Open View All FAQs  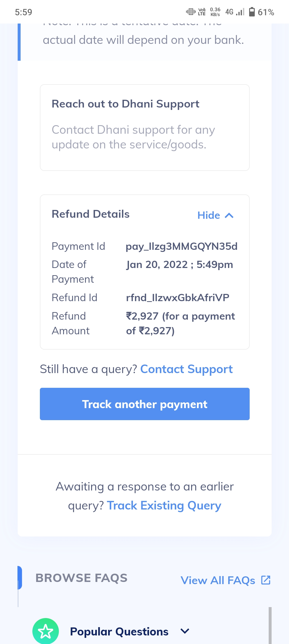pyautogui.click(x=218, y=580)
